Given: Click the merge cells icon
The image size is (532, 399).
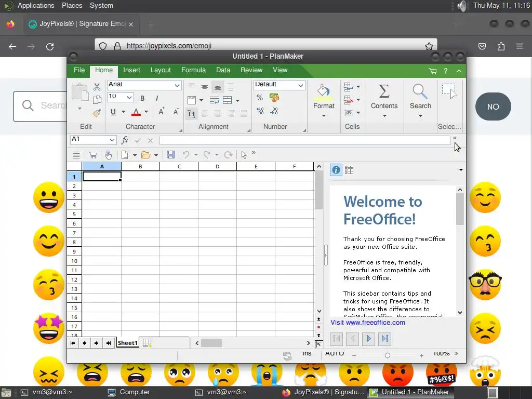Looking at the screenshot, I should [x=228, y=100].
